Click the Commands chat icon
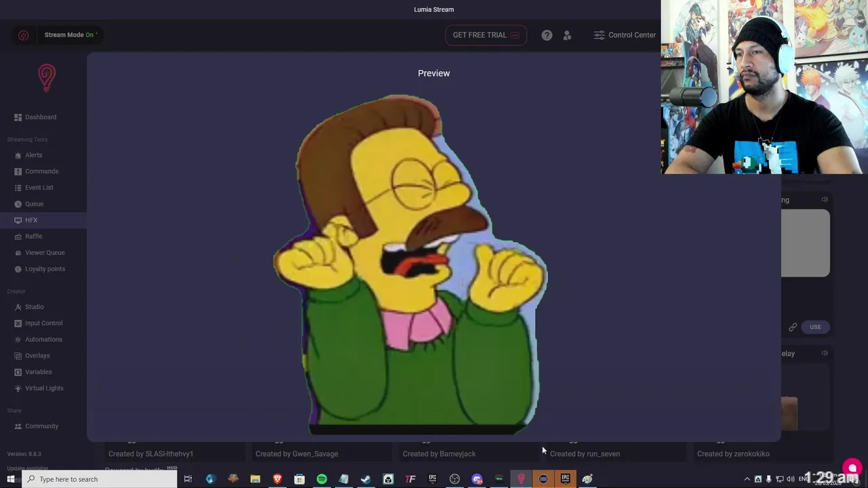 [x=18, y=171]
